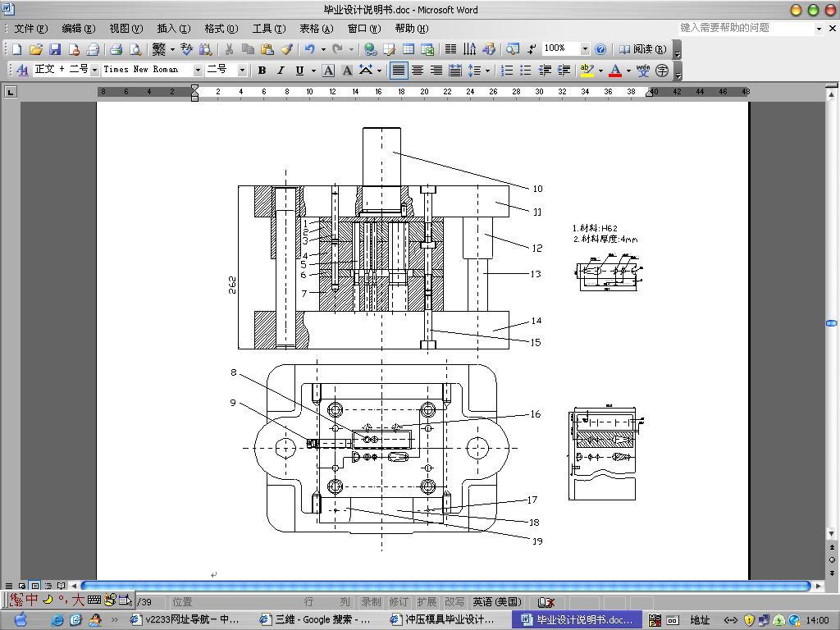Paste the clipboard contents using the Paste icon

(267, 49)
